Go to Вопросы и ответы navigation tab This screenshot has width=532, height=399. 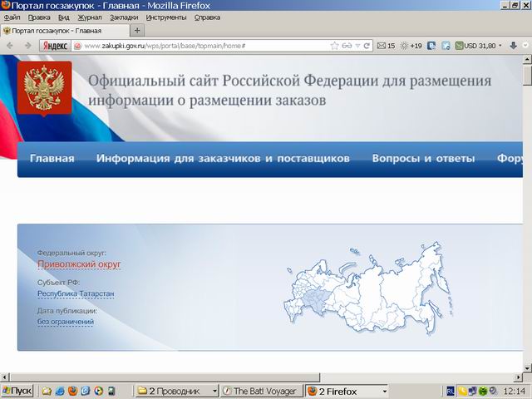(x=423, y=159)
